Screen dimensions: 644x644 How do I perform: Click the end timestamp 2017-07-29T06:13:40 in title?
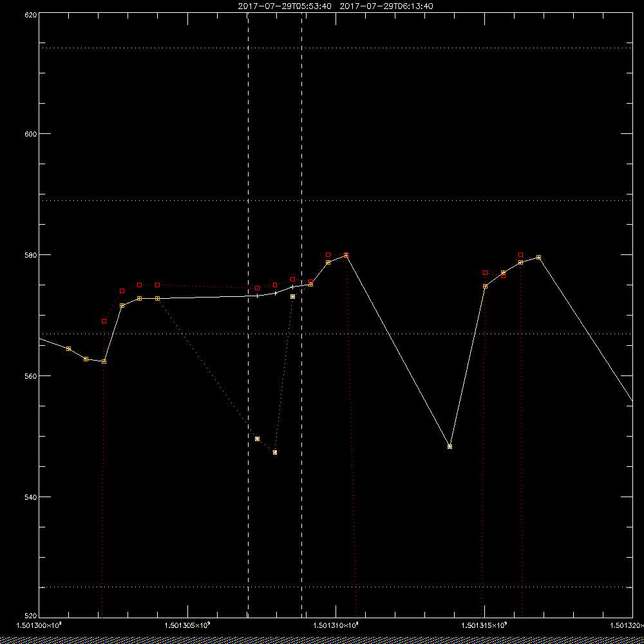pyautogui.click(x=386, y=6)
